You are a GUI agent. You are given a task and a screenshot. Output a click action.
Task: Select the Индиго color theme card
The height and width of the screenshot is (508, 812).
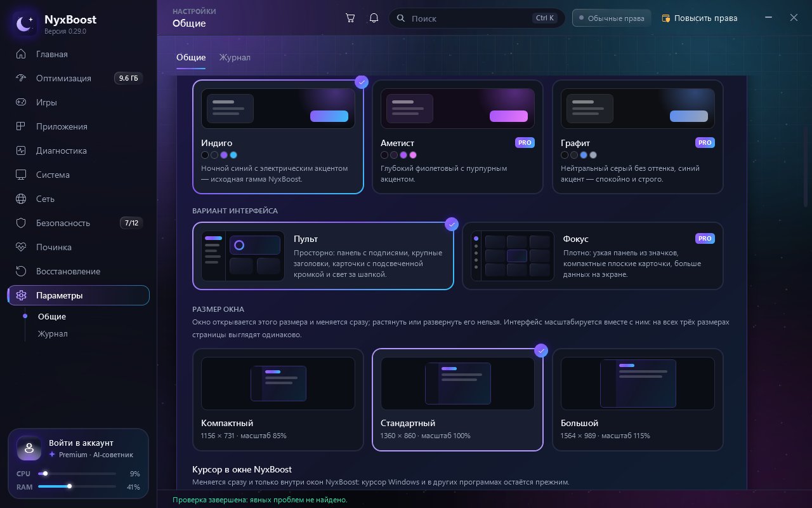coord(278,137)
